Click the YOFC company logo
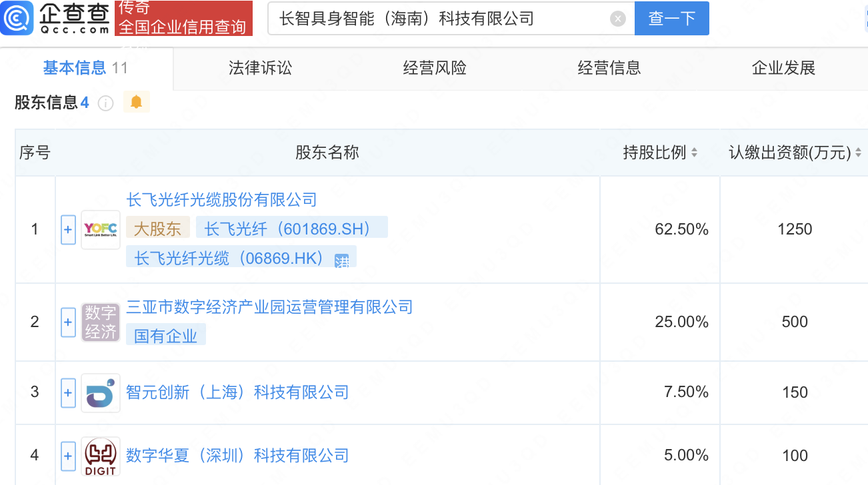This screenshot has height=485, width=868. pyautogui.click(x=101, y=230)
